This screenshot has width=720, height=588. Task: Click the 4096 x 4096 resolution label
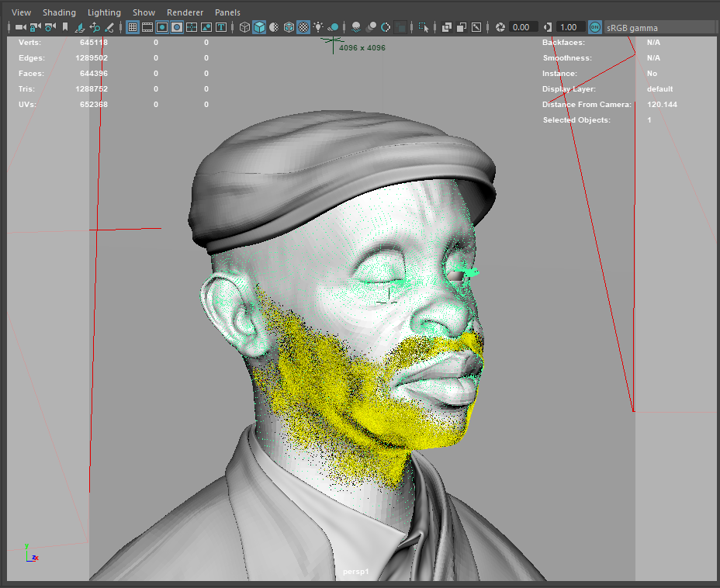coord(362,48)
